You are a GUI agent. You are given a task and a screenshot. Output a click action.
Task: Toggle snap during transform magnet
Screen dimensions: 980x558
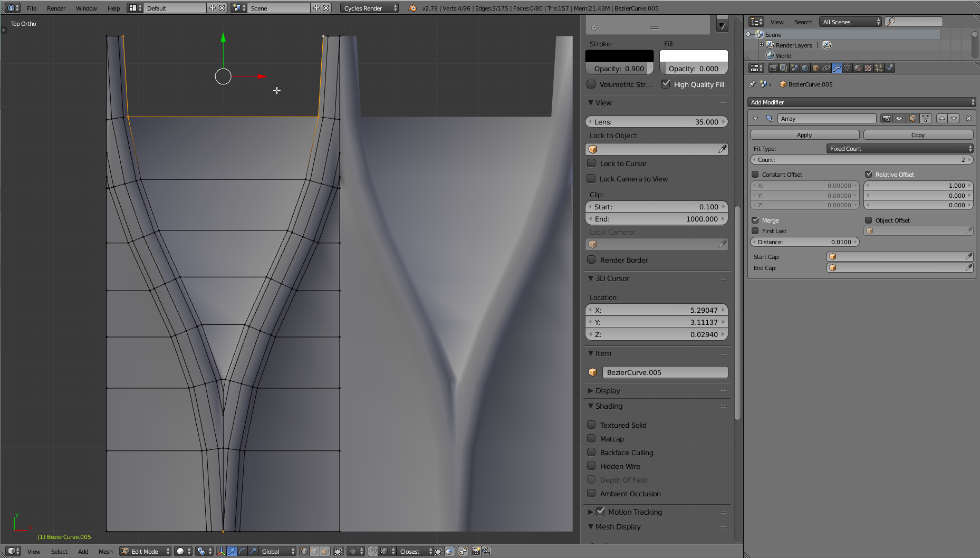(373, 551)
